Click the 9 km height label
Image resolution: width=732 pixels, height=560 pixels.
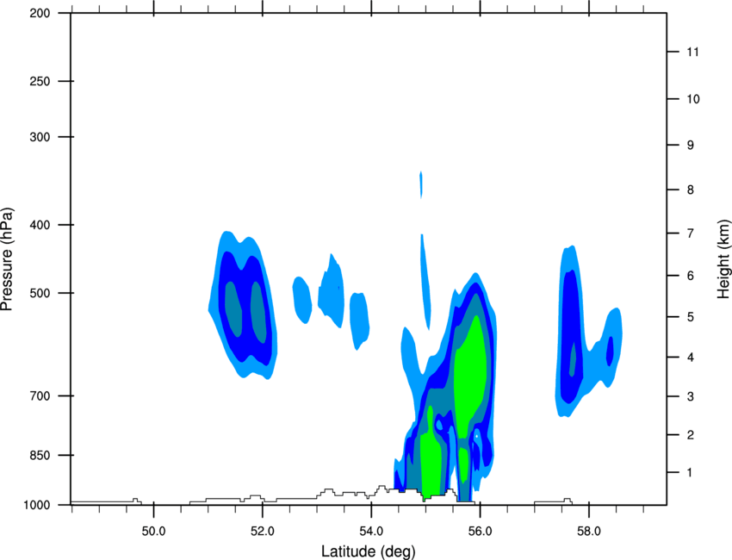tap(691, 146)
